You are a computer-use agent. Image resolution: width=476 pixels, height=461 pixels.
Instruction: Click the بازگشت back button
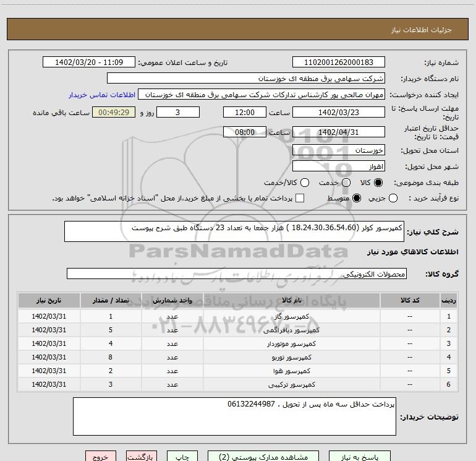coord(142,457)
